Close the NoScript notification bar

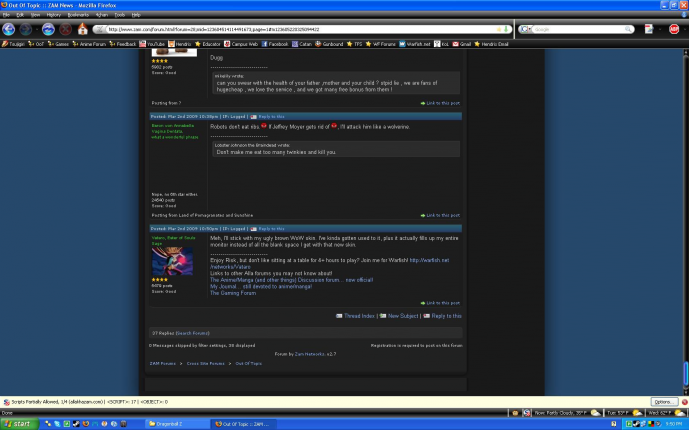point(684,402)
